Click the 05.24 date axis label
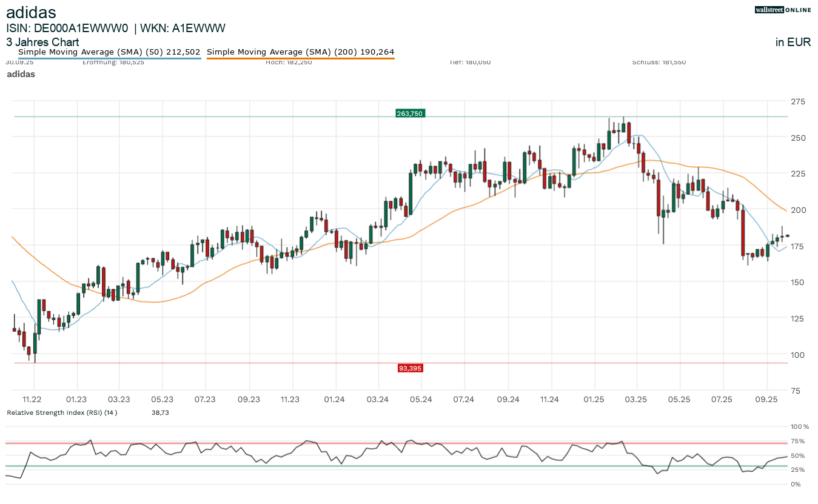 click(421, 399)
